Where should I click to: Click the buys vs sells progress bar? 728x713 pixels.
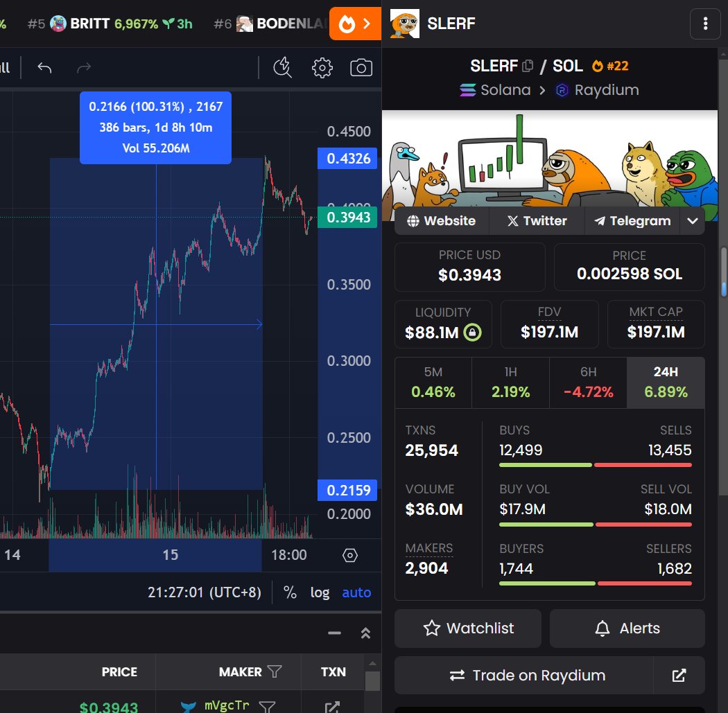(x=595, y=465)
